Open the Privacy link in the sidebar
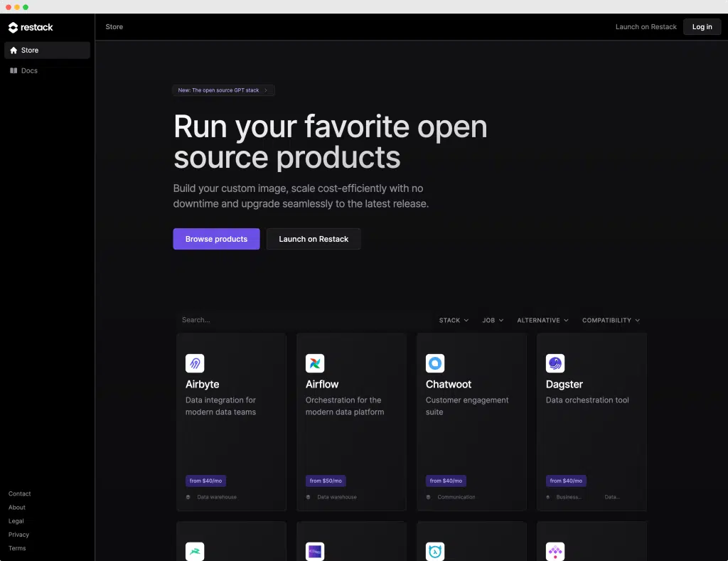Screen dimensions: 728x561 click(18, 535)
